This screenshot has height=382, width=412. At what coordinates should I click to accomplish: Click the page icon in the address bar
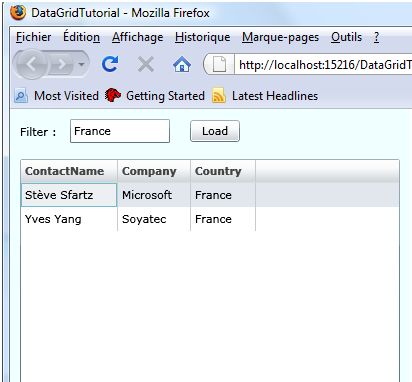219,64
